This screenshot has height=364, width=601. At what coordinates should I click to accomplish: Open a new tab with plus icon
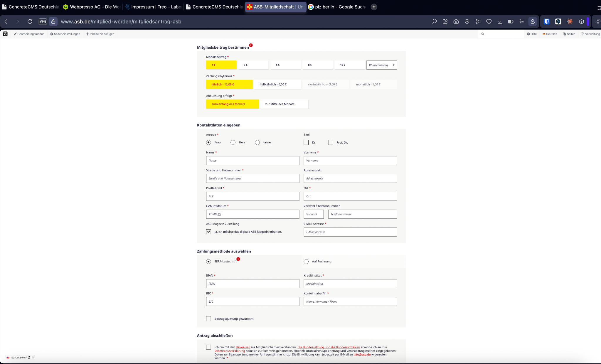[374, 7]
